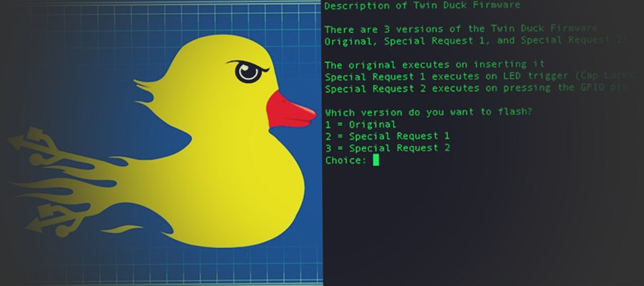Select the line "2 = Special Request 1"

387,136
